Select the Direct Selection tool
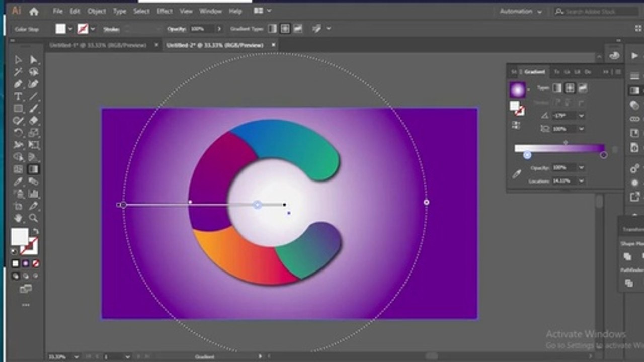Viewport: 644px width, 362px height. pyautogui.click(x=34, y=60)
